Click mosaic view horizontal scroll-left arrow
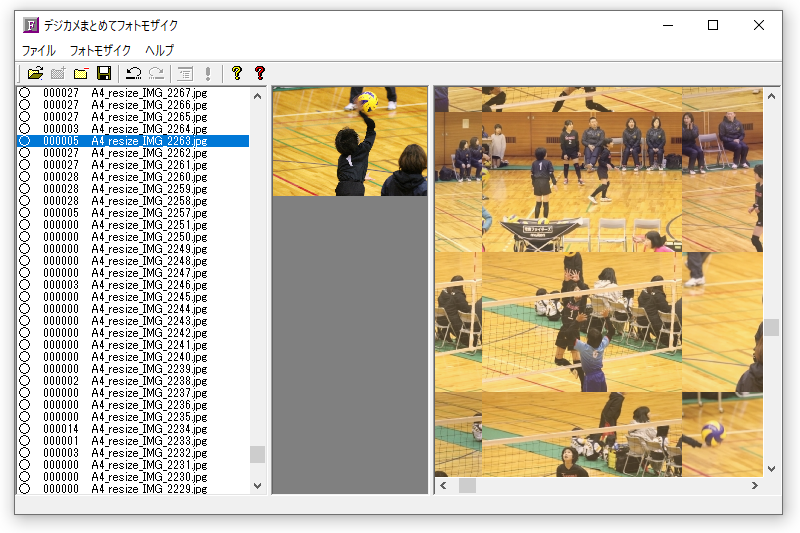The height and width of the screenshot is (533, 800). (x=443, y=486)
